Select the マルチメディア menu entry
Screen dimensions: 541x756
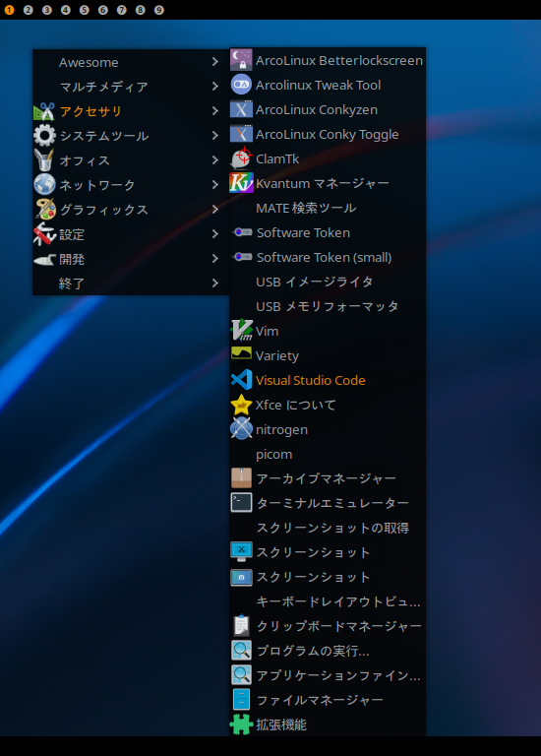point(131,87)
